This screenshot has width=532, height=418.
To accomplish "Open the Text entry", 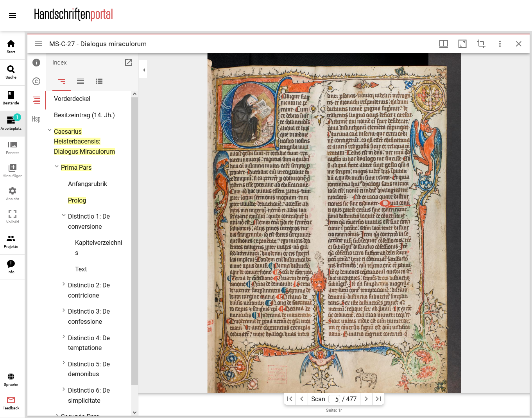I will pyautogui.click(x=81, y=269).
